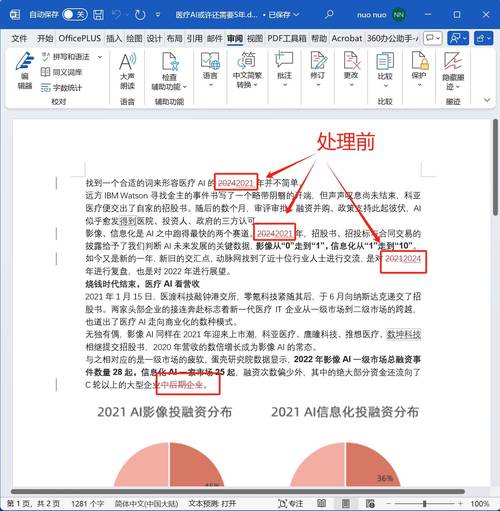Open the 邮件 tab

pyautogui.click(x=215, y=39)
